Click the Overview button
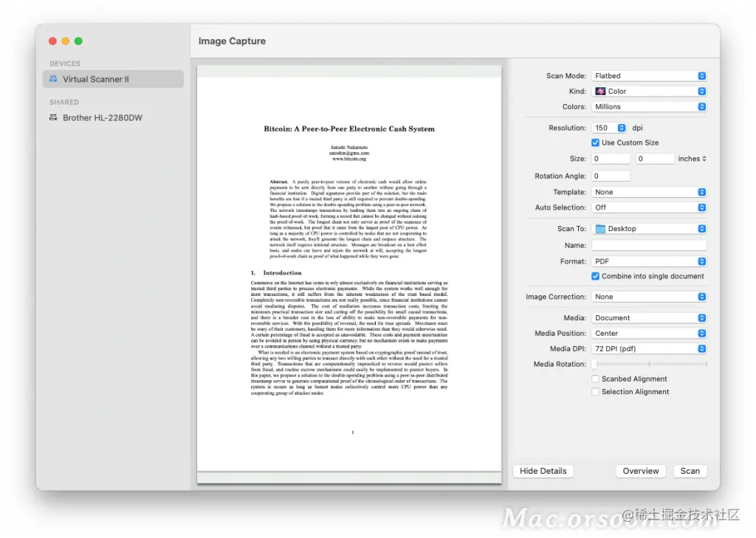 pyautogui.click(x=640, y=471)
